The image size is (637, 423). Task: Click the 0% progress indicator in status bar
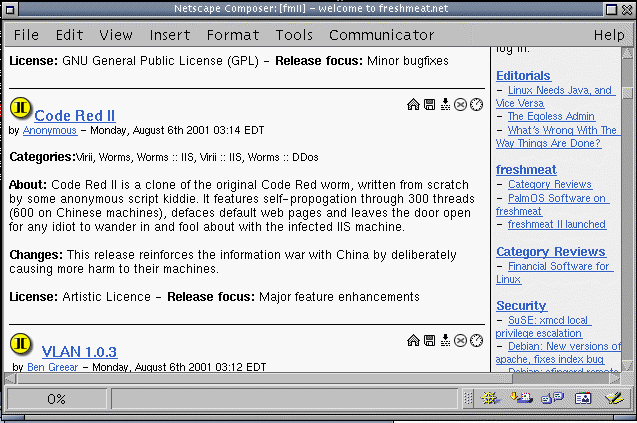pyautogui.click(x=56, y=399)
